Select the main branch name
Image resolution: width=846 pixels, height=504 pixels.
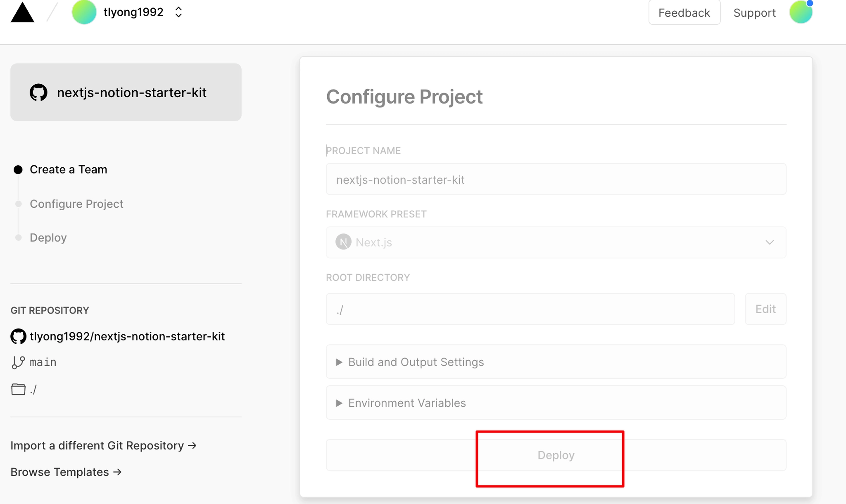tap(43, 362)
